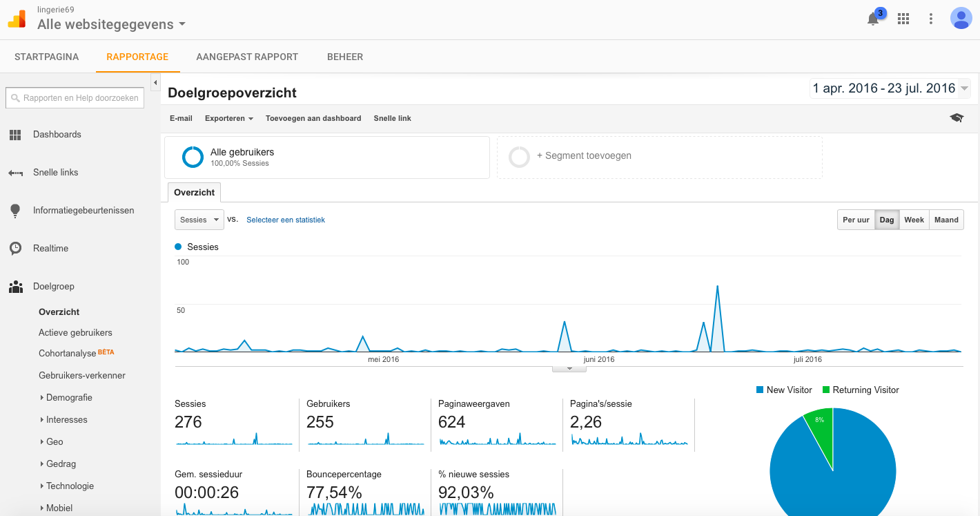Open the date range picker
Viewport: 980px width, 516px height.
[890, 88]
